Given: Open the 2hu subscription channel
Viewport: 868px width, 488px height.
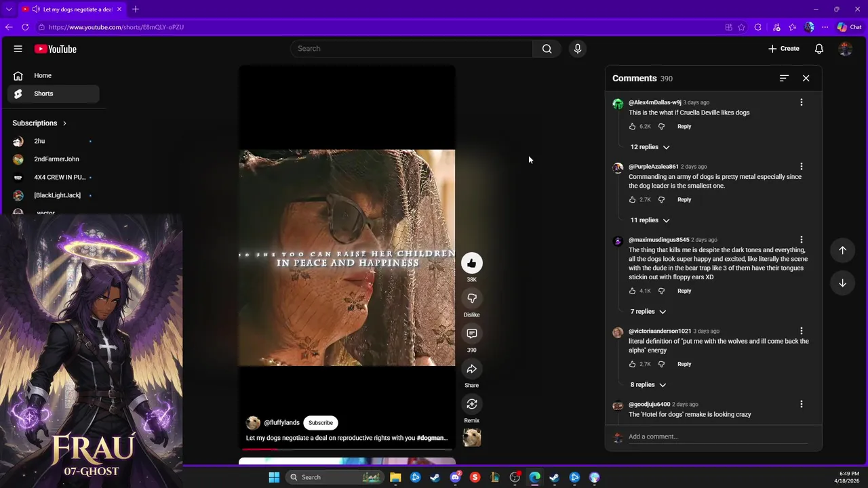Looking at the screenshot, I should point(54,141).
